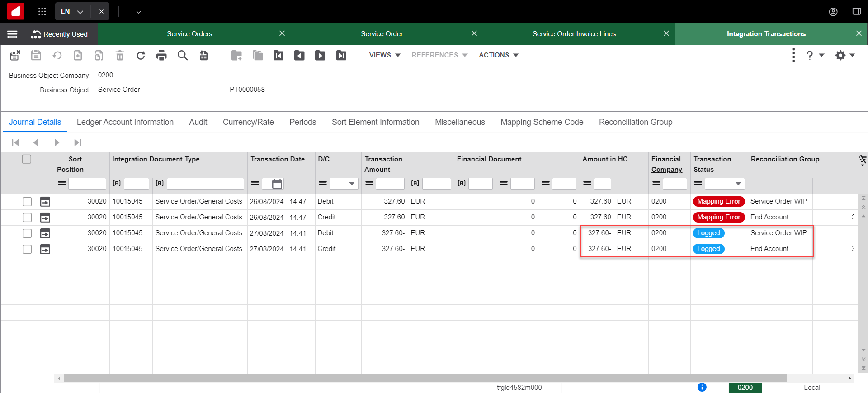Click the horizontal scrollbar below the grid
This screenshot has height=393, width=868.
point(425,378)
